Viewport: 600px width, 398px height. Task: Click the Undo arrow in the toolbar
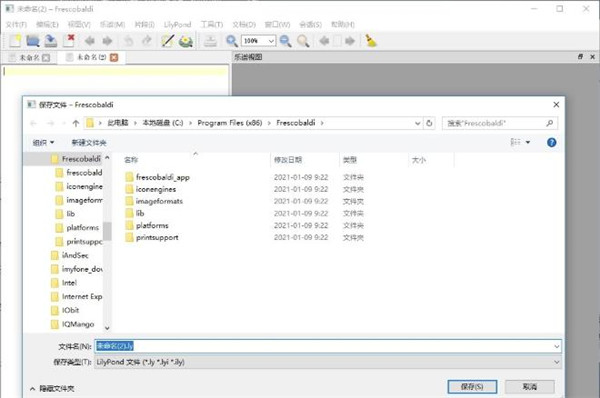pos(129,41)
